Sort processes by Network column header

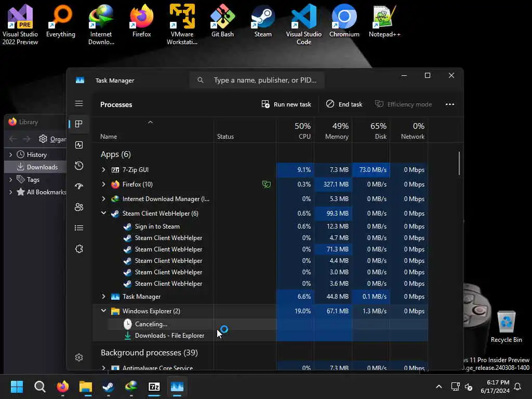pyautogui.click(x=409, y=131)
